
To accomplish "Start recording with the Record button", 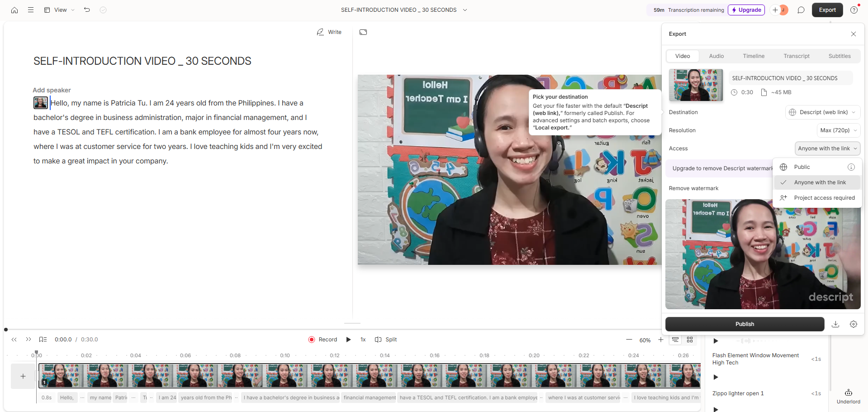I will [323, 340].
